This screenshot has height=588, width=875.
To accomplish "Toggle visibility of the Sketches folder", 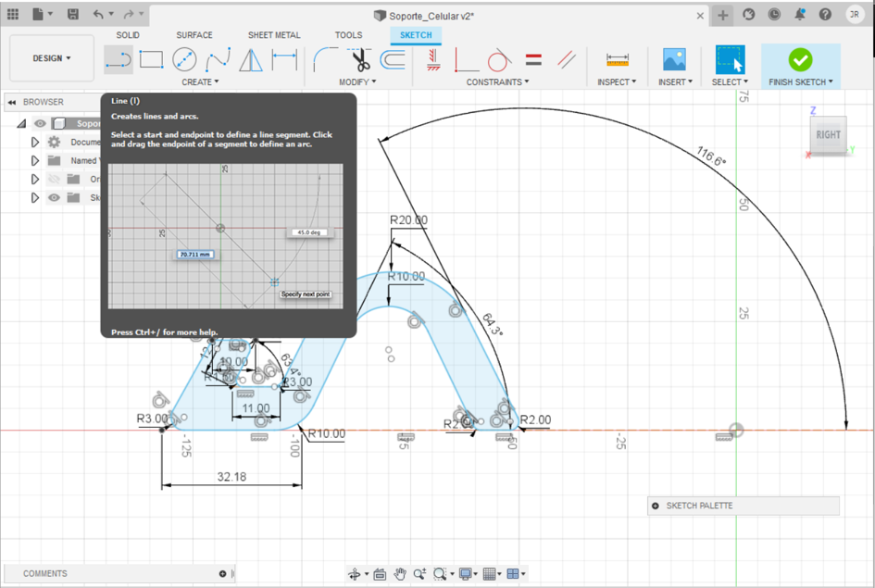I will coord(54,197).
